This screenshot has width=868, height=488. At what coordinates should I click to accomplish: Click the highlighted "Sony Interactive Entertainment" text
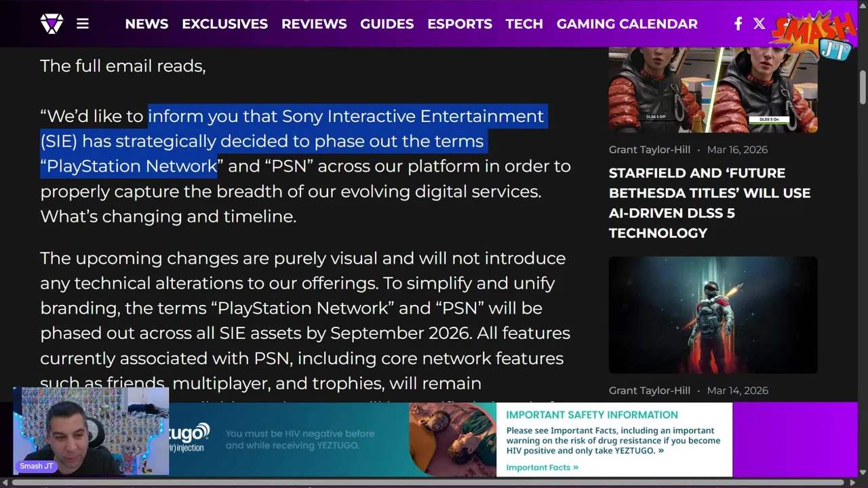click(413, 116)
